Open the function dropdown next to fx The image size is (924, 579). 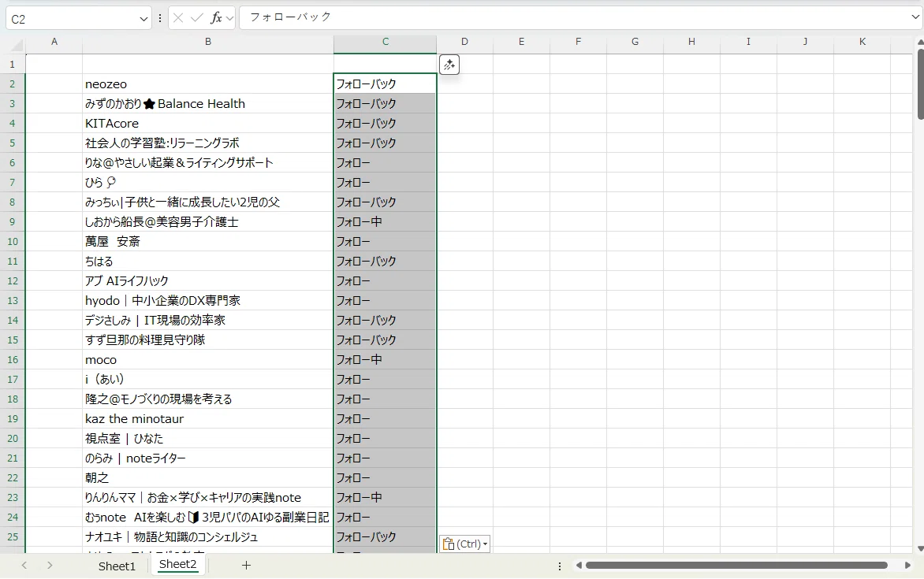coord(230,19)
